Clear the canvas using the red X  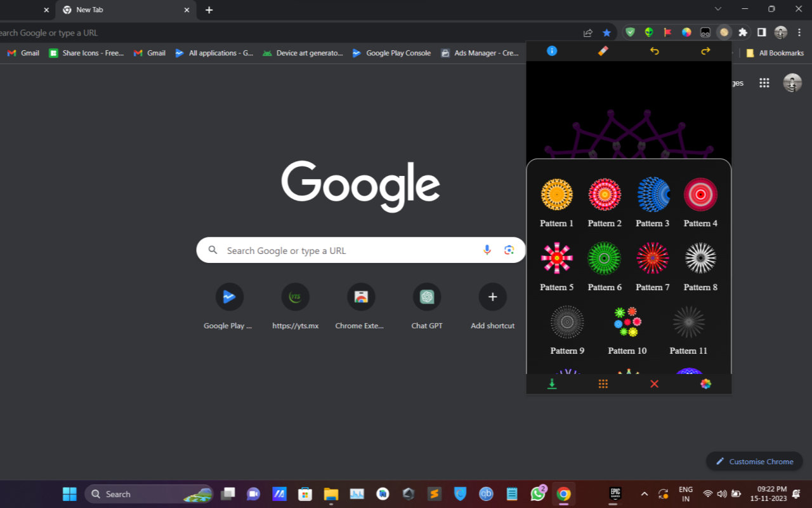653,384
